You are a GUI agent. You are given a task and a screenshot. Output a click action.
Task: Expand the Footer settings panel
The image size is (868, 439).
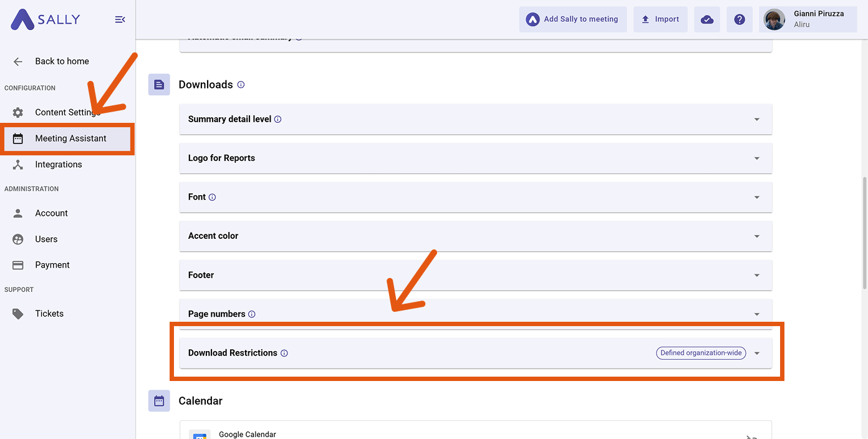click(756, 275)
